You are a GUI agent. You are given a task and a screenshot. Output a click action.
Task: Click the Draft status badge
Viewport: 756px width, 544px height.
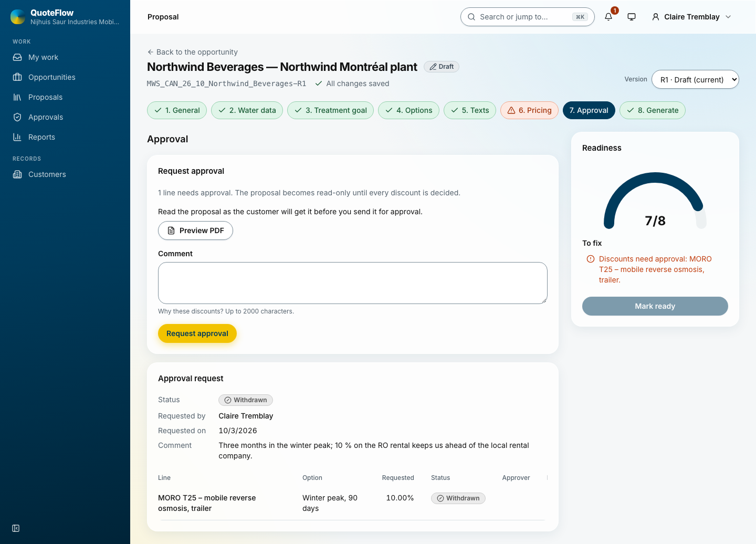pos(442,67)
